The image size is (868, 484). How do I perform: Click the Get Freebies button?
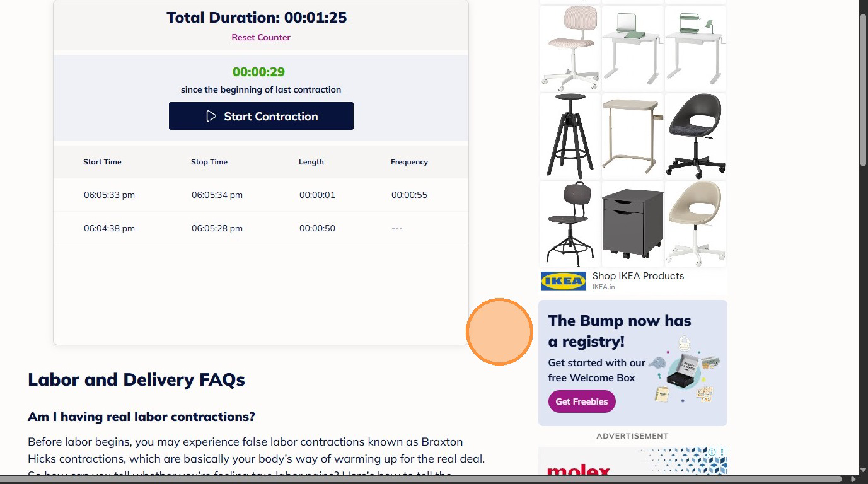point(582,401)
